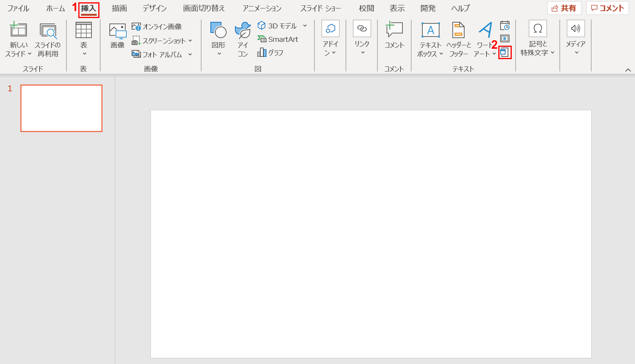Open the Animations (アニメーション) tab
Image resolution: width=635 pixels, height=364 pixels.
[262, 8]
